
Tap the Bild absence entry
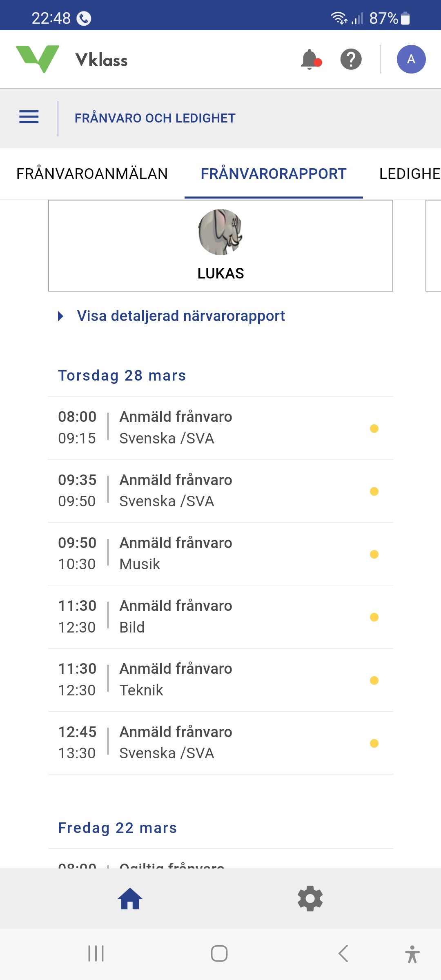click(x=220, y=617)
